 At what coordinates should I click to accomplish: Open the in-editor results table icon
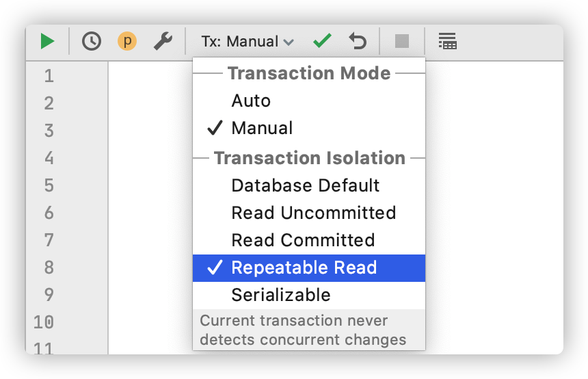click(447, 41)
